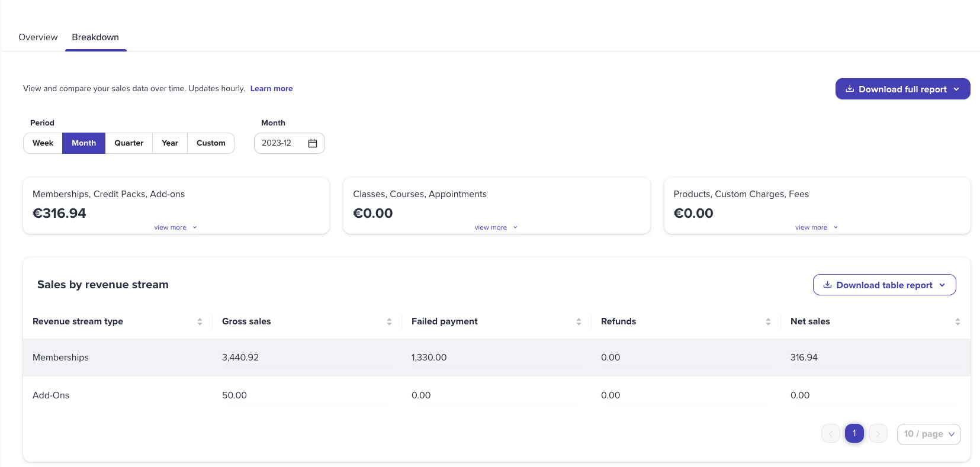Image resolution: width=980 pixels, height=467 pixels.
Task: Click the Memberships row label
Action: 60,358
